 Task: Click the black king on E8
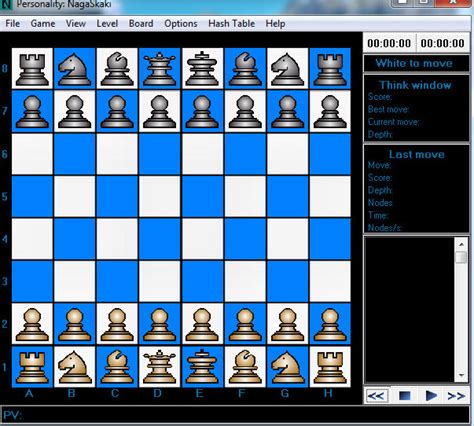202,69
